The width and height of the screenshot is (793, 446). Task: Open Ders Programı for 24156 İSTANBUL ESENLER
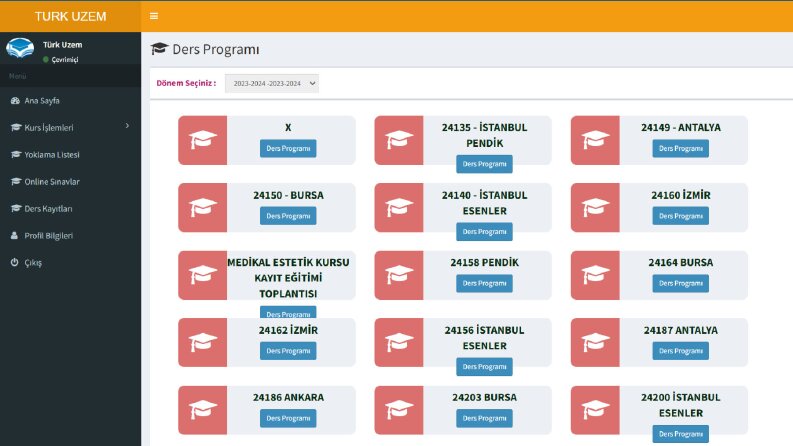tap(484, 367)
